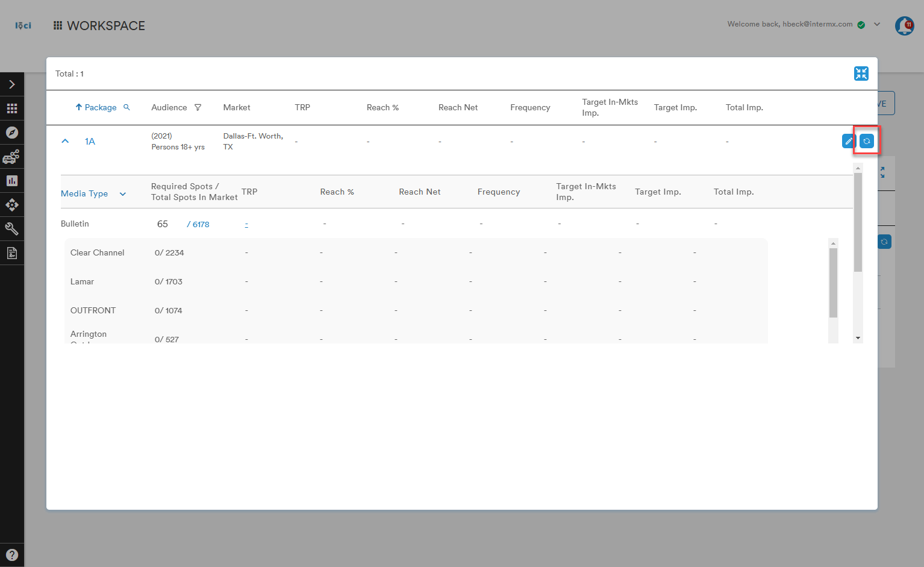Select the Lamar row
924x567 pixels.
(x=416, y=281)
